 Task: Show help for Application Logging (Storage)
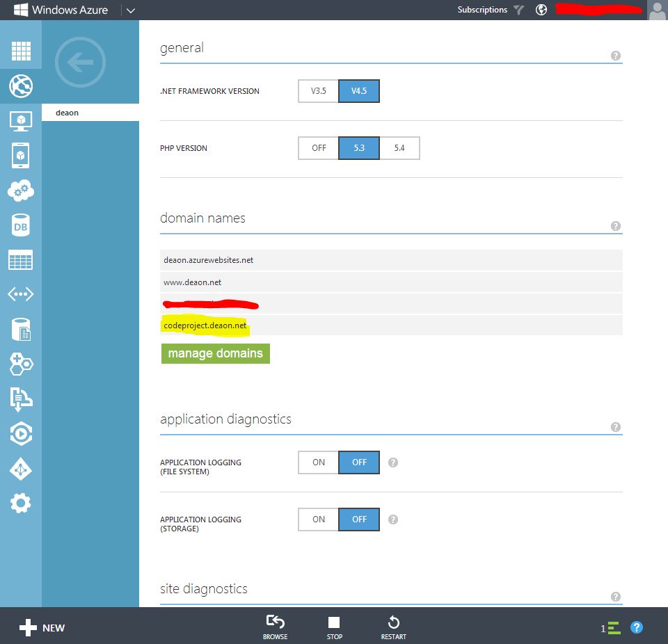point(393,520)
